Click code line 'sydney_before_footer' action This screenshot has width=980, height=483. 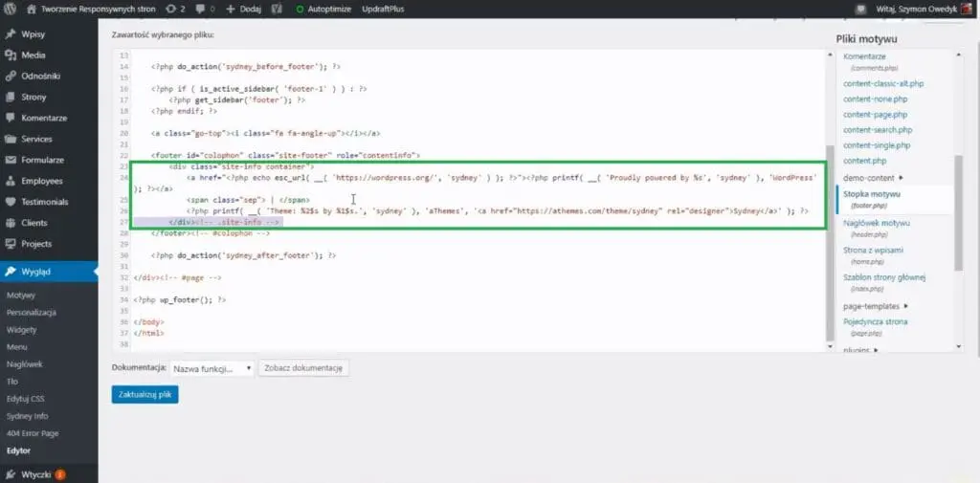point(246,66)
